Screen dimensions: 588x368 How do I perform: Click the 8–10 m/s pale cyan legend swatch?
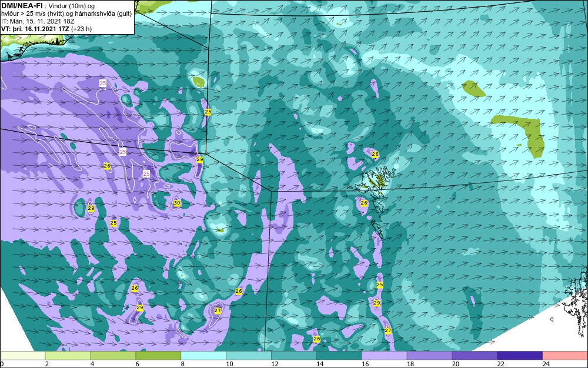point(203,355)
